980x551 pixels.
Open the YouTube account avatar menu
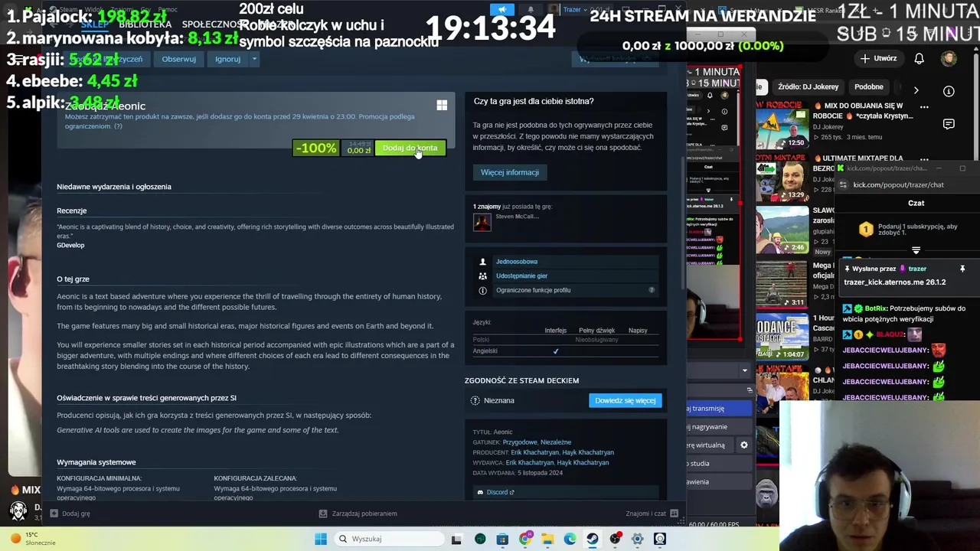click(949, 58)
